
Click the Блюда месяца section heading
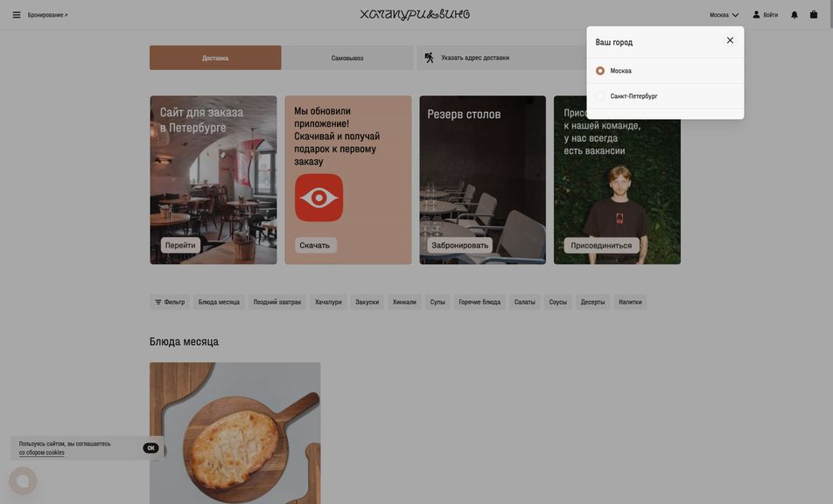pos(184,341)
